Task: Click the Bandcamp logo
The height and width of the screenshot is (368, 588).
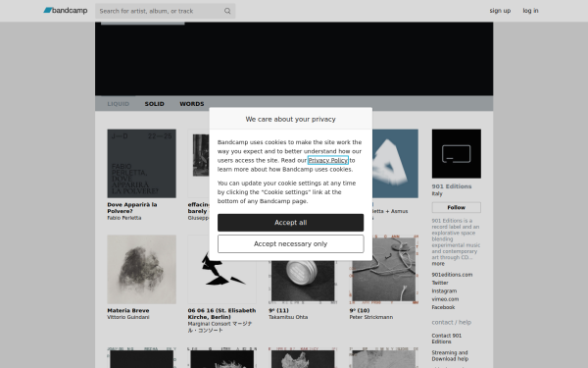Action: (66, 11)
